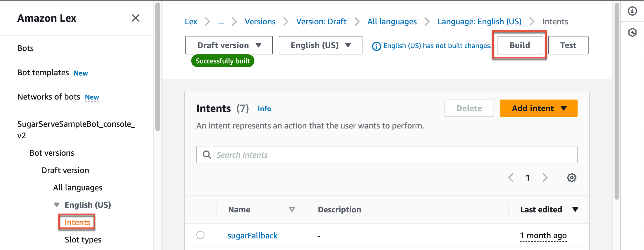Open the info panel icon at top right
The image size is (644, 250).
[x=632, y=11]
